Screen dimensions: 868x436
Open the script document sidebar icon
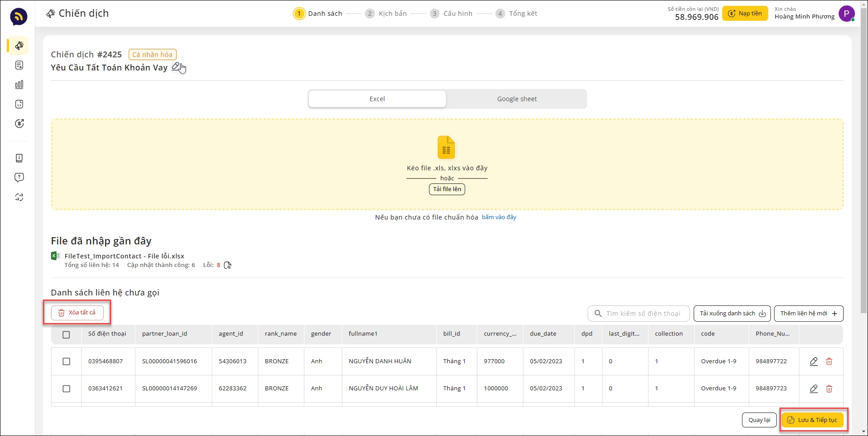(19, 65)
